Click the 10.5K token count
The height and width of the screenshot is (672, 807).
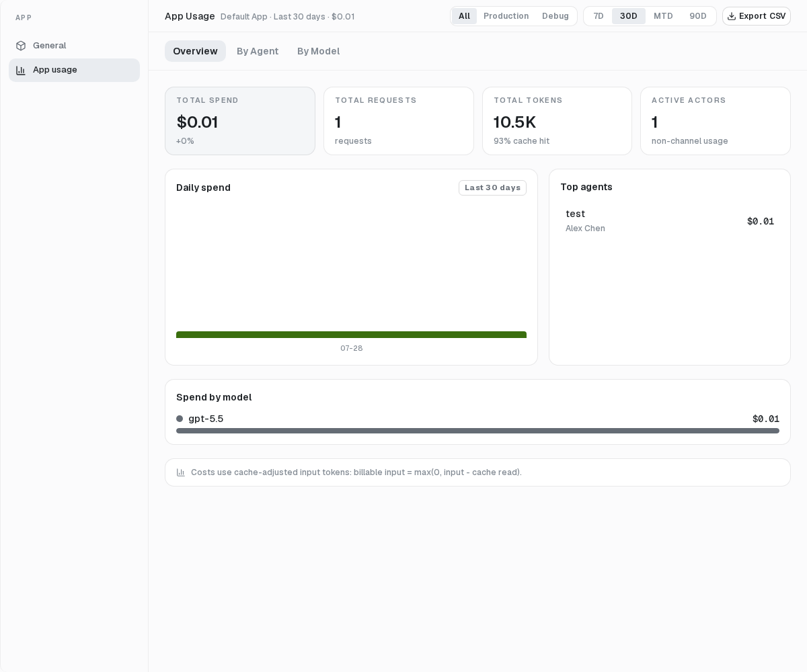pos(515,122)
